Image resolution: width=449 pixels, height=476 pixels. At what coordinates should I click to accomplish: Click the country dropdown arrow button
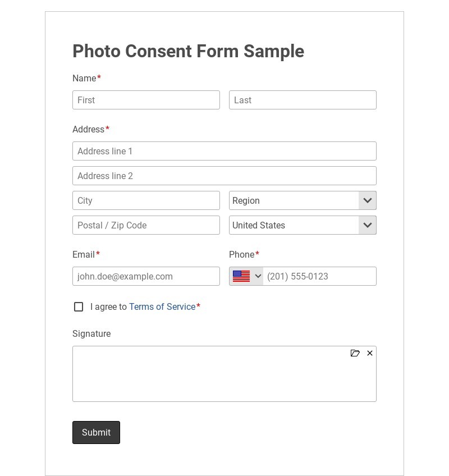368,225
